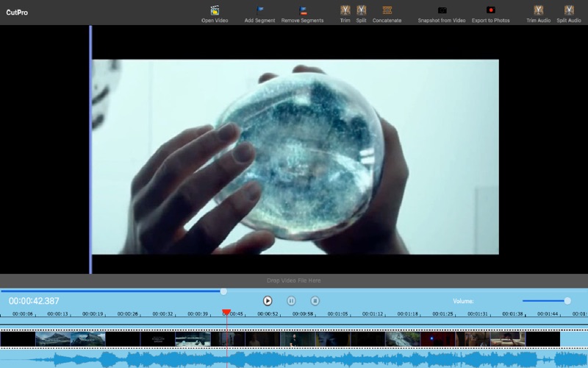The image size is (588, 368).
Task: Click the Drop Video File Here area
Action: pyautogui.click(x=293, y=280)
